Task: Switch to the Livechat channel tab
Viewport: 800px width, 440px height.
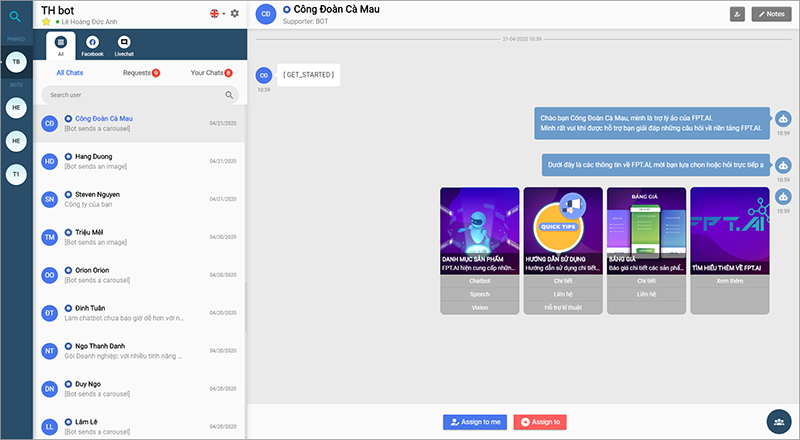Action: (124, 45)
